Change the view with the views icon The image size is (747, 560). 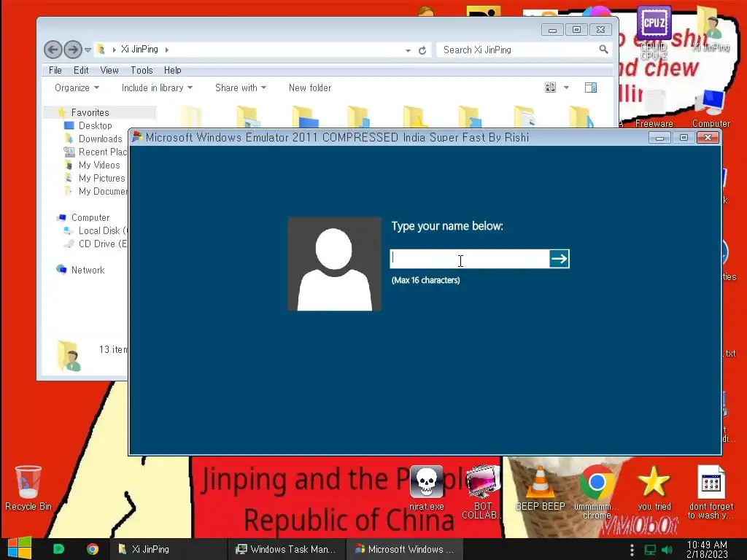550,87
